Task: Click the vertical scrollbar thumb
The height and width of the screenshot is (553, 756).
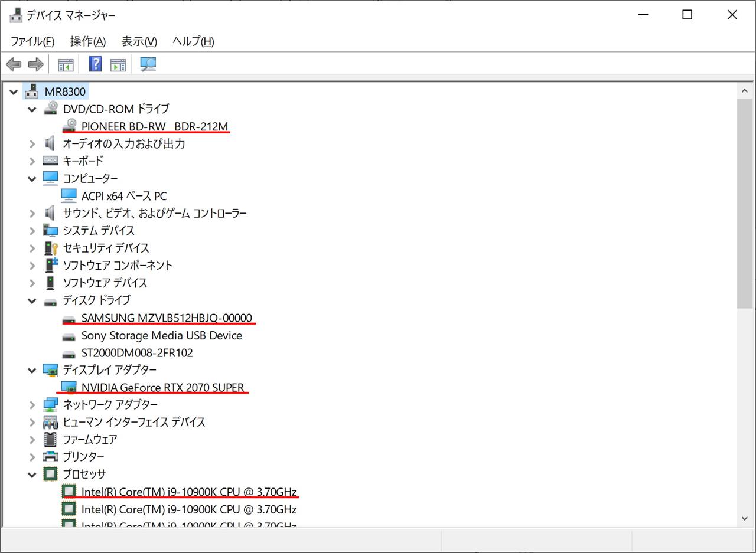Action: click(x=744, y=204)
